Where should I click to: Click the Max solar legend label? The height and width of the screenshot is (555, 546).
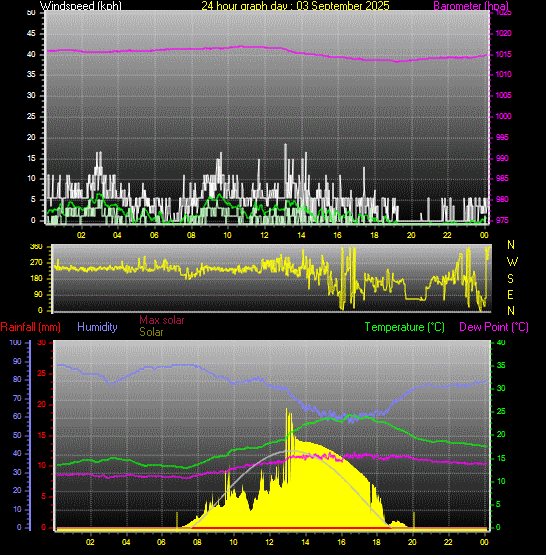click(162, 320)
